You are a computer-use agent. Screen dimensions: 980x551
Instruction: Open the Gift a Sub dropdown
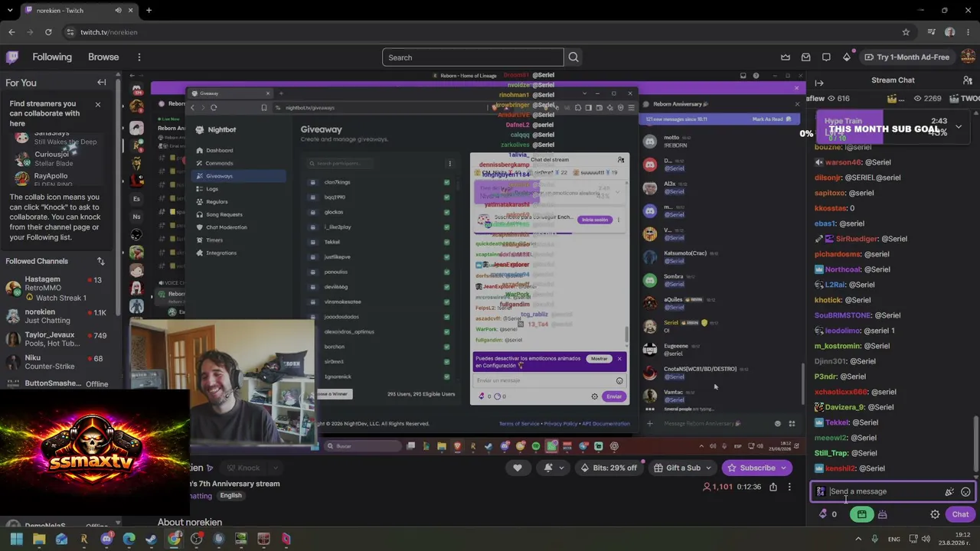coord(683,468)
